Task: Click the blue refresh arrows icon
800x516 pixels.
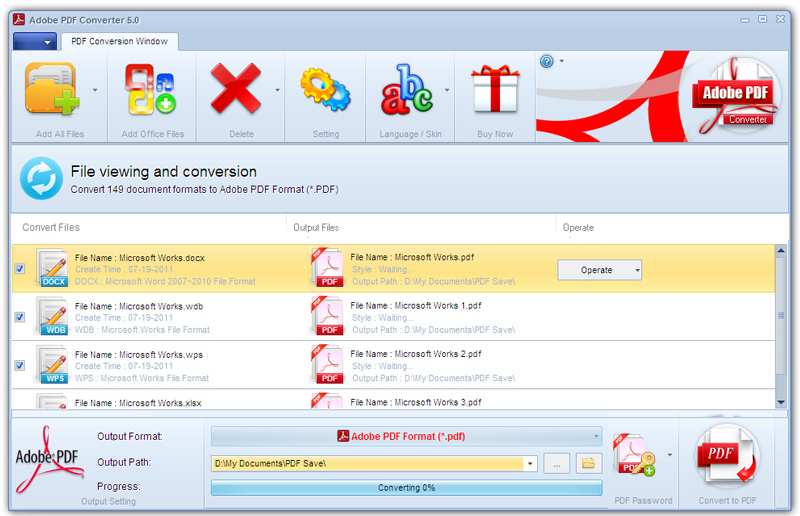Action: (41, 179)
